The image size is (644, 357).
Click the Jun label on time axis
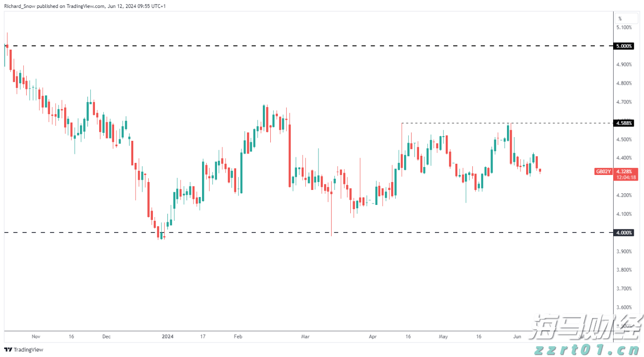click(517, 336)
